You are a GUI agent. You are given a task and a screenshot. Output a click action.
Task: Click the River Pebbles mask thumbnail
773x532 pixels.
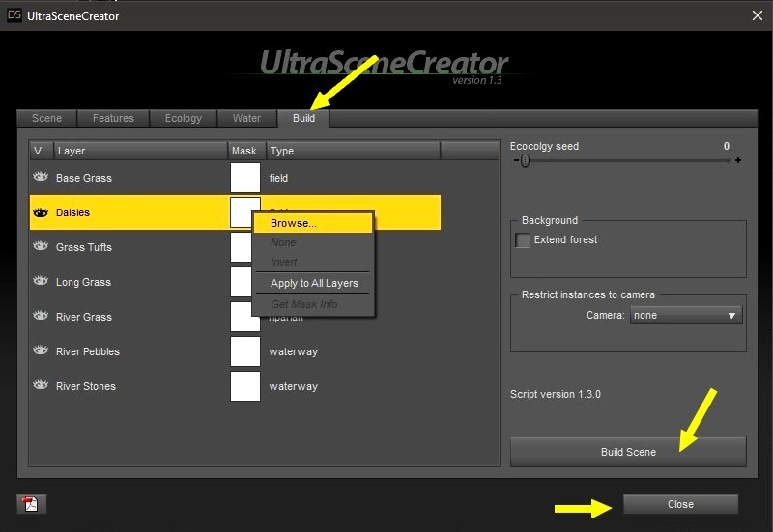(245, 351)
